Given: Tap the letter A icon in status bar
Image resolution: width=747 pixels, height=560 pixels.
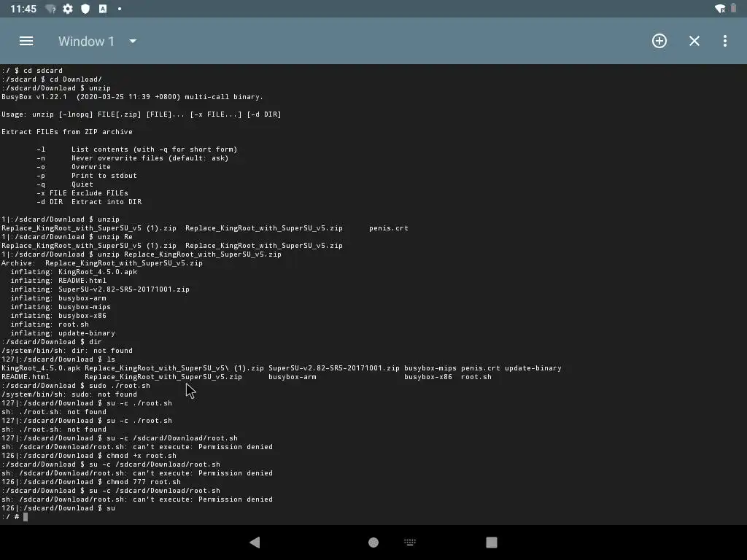Looking at the screenshot, I should 102,9.
